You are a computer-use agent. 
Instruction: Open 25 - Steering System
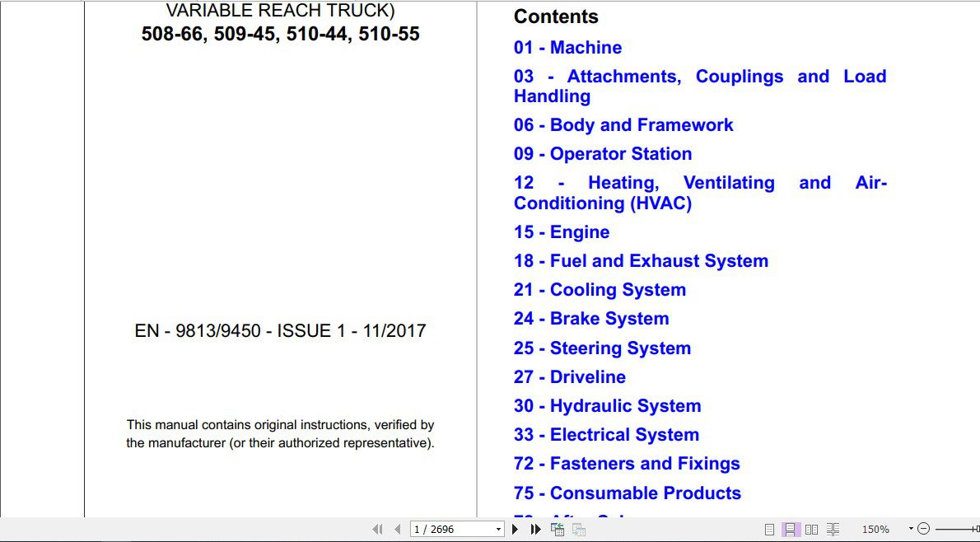pyautogui.click(x=602, y=348)
